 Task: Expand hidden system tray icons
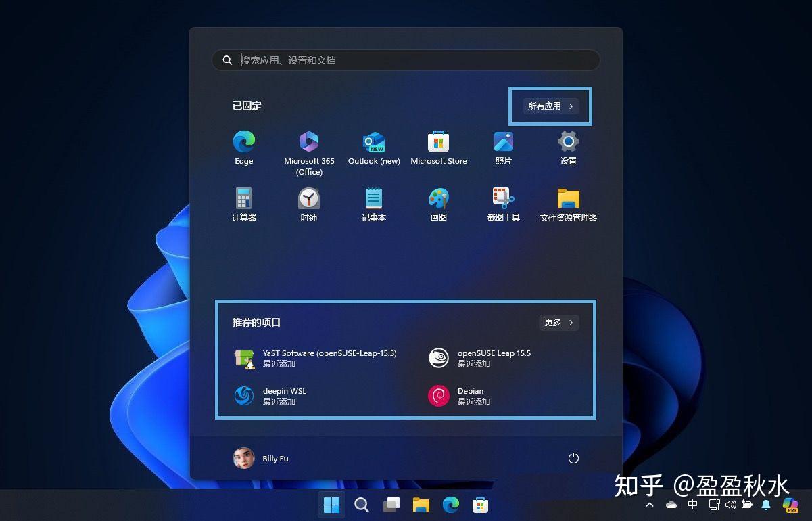649,505
